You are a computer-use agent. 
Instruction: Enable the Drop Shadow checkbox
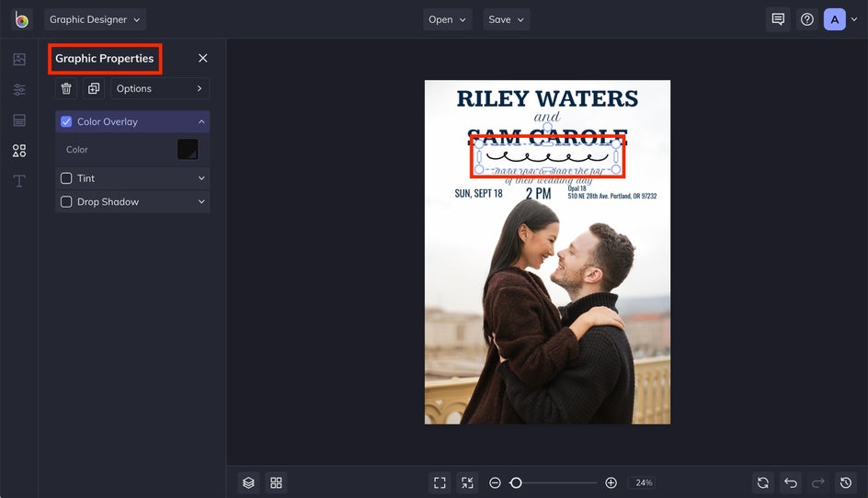point(66,201)
